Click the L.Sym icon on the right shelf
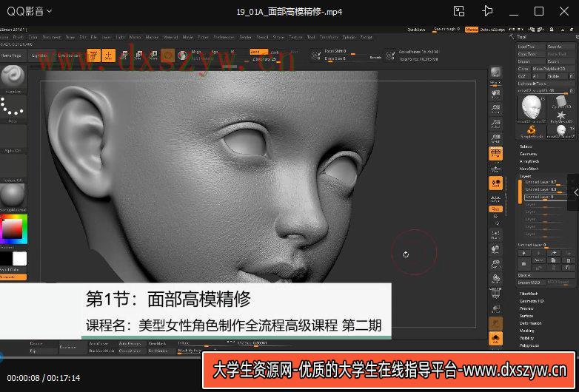This screenshot has height=392, width=579. click(x=495, y=199)
